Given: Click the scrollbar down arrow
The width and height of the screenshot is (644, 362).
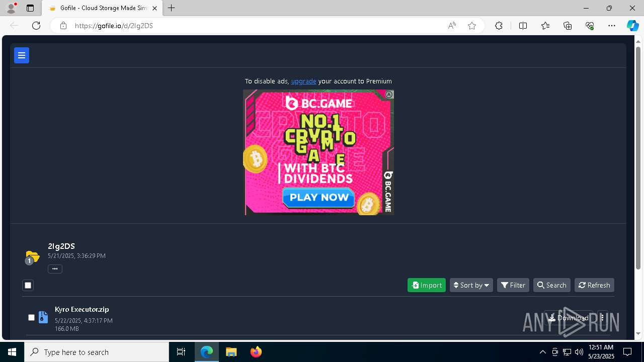Looking at the screenshot, I should pos(638,333).
